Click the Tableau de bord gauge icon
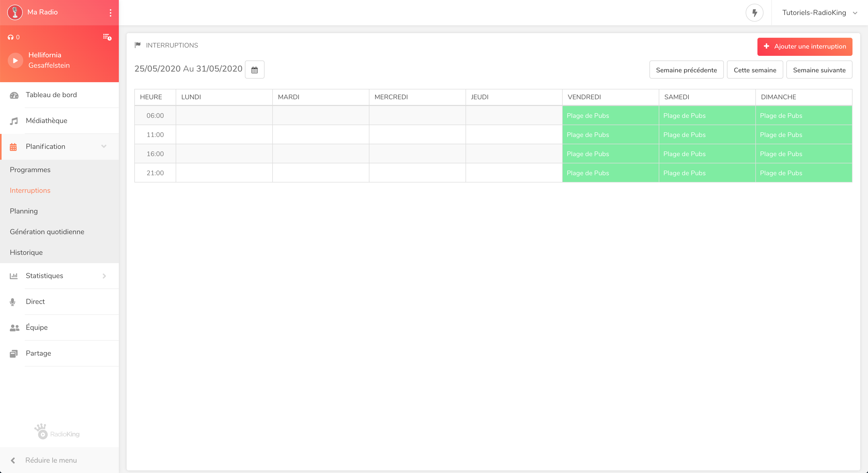The height and width of the screenshot is (473, 868). [x=14, y=95]
